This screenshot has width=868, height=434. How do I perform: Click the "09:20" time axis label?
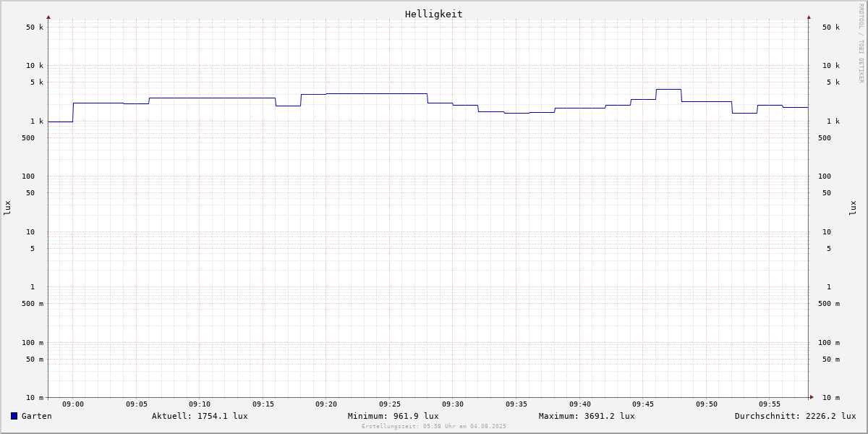click(x=326, y=404)
